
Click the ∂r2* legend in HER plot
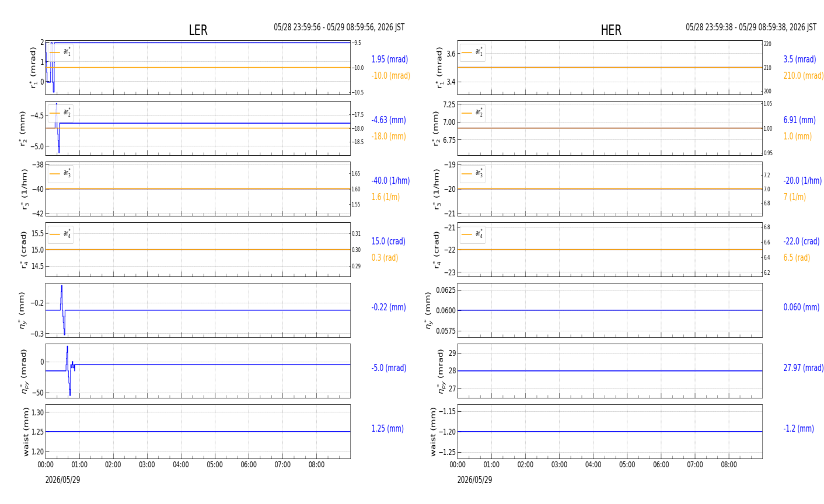click(x=473, y=113)
